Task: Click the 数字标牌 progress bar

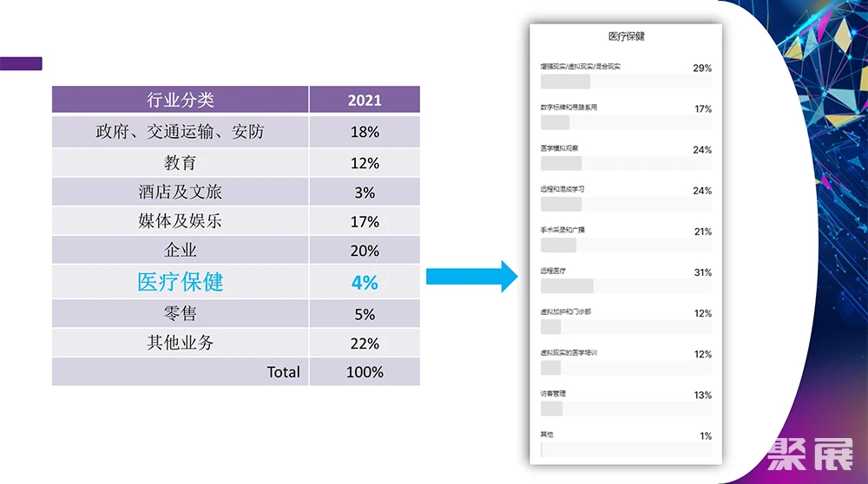Action: (626, 123)
